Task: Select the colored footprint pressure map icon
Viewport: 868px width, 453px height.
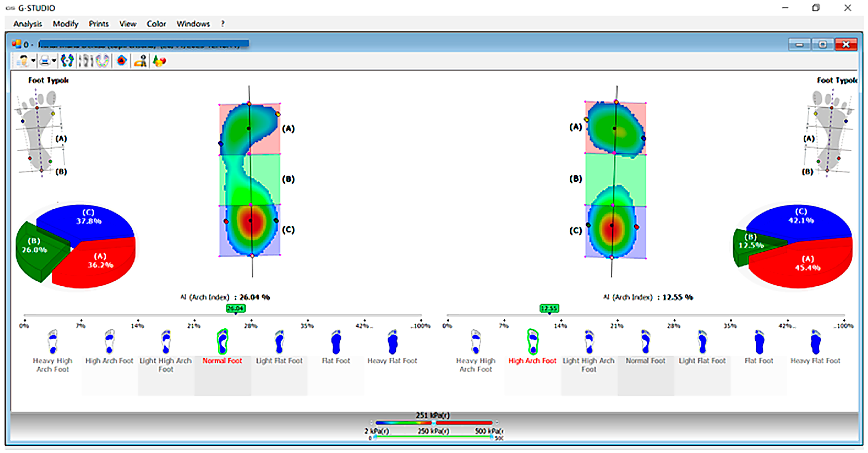Action: point(67,61)
